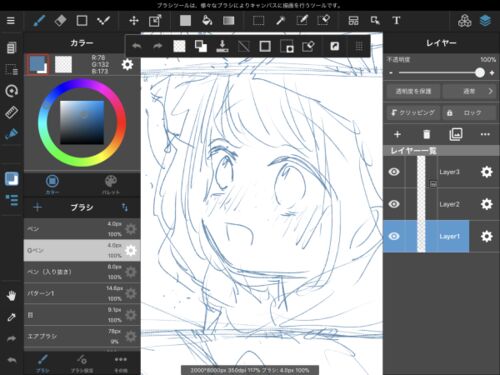Open the pages icon in left sidebar
The width and height of the screenshot is (500, 375).
11,48
